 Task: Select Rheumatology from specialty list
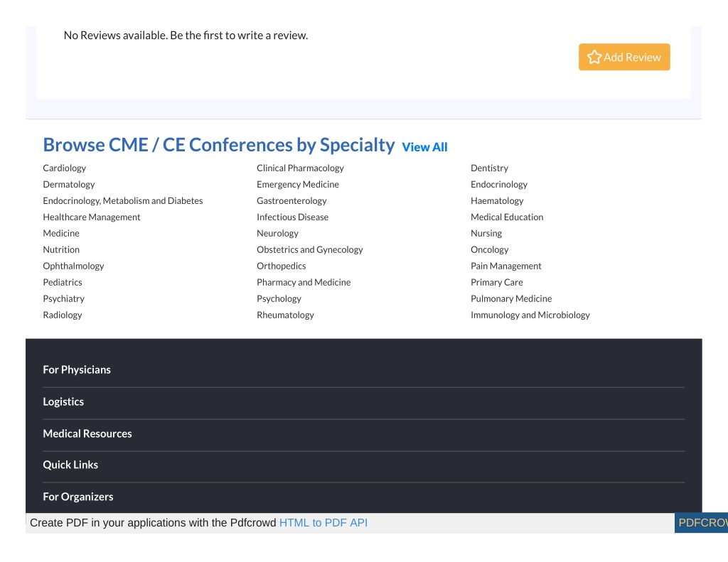click(286, 315)
